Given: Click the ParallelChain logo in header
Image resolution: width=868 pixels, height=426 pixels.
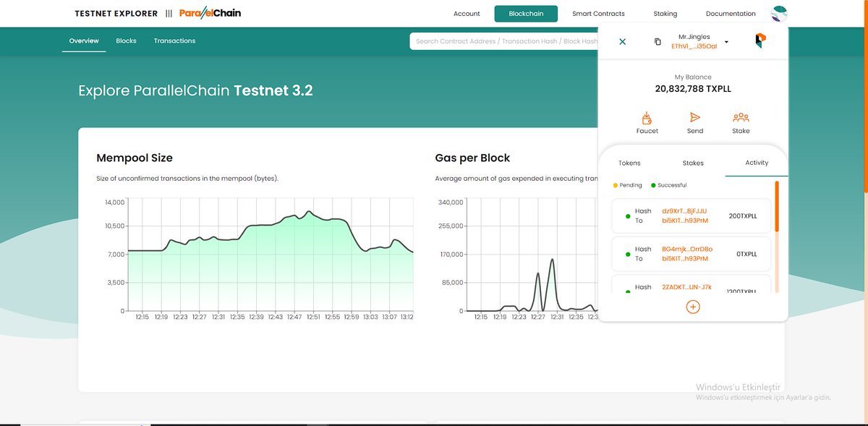Looking at the screenshot, I should (x=209, y=13).
